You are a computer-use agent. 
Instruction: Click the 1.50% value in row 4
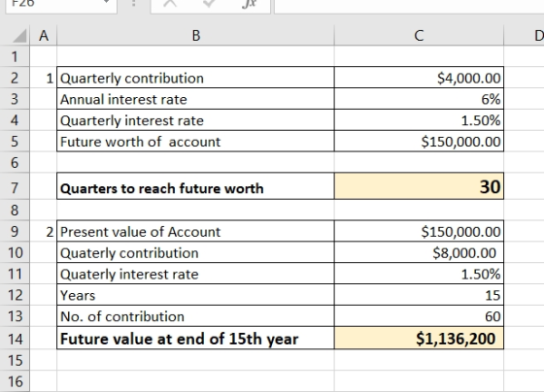[419, 120]
